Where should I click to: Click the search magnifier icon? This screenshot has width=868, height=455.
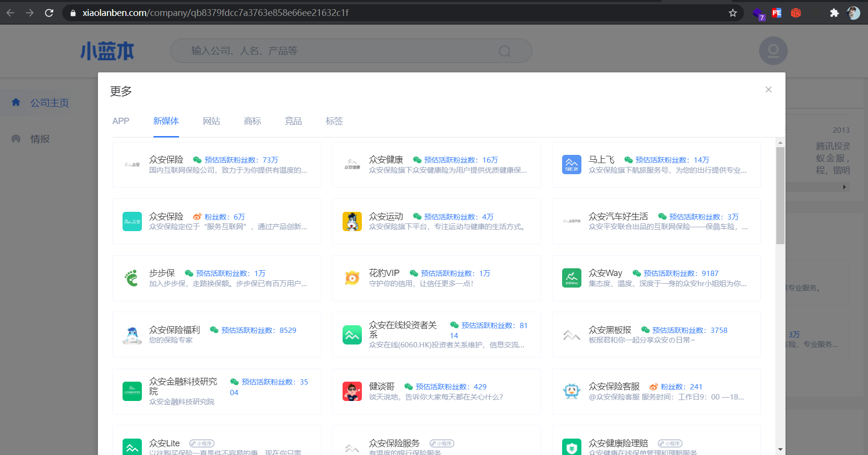(x=505, y=51)
